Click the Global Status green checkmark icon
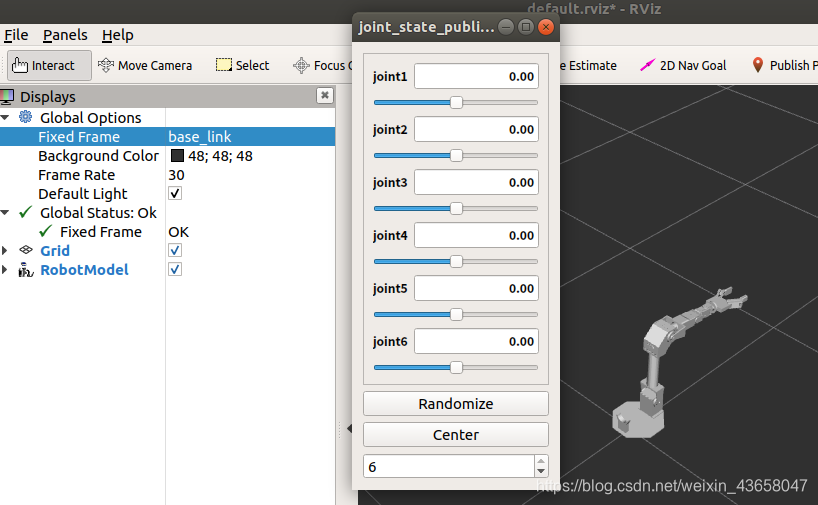 point(25,212)
